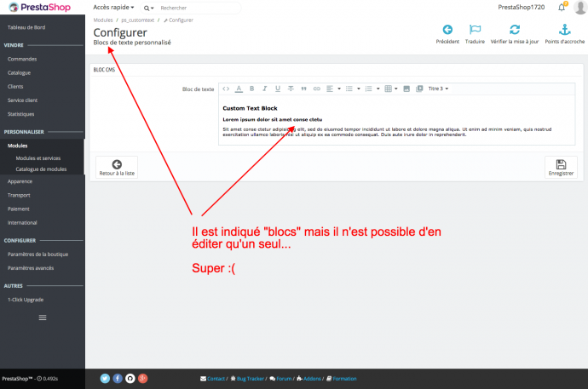
Task: Insert media with the video icon
Action: [x=419, y=89]
